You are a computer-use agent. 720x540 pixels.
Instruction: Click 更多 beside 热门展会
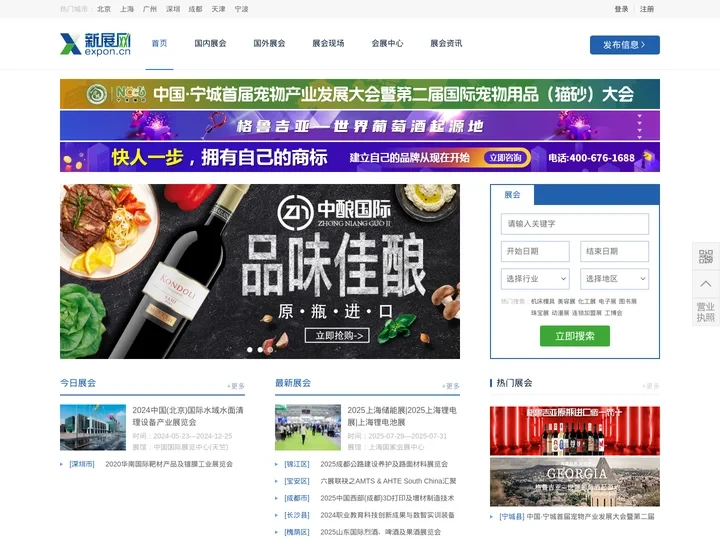[651, 386]
